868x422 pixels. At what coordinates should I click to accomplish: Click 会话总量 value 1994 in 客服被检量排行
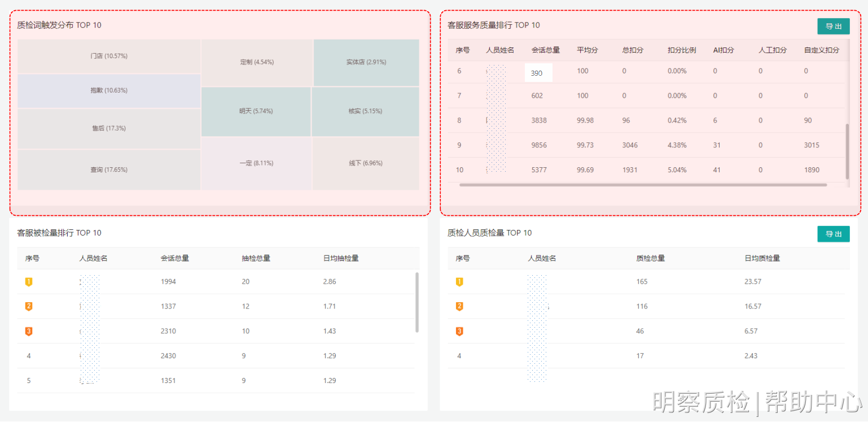(x=168, y=282)
